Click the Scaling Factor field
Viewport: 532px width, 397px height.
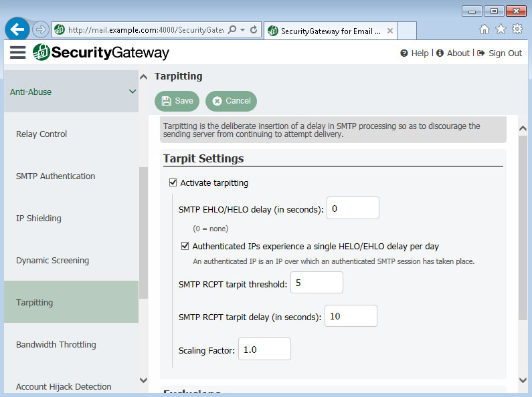[x=264, y=349]
